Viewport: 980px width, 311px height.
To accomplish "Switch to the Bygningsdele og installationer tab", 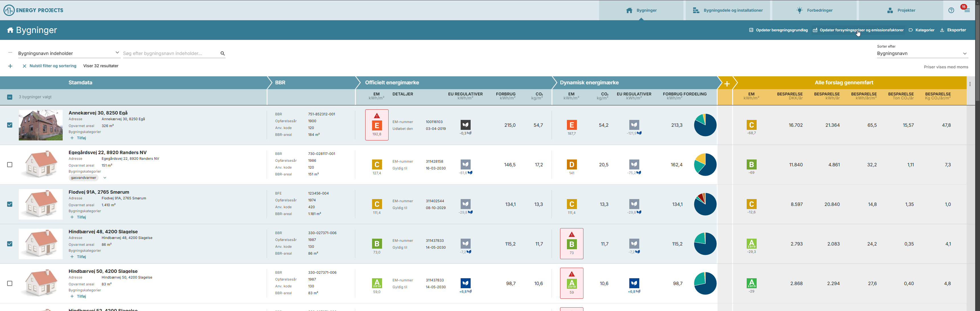I will pos(727,10).
